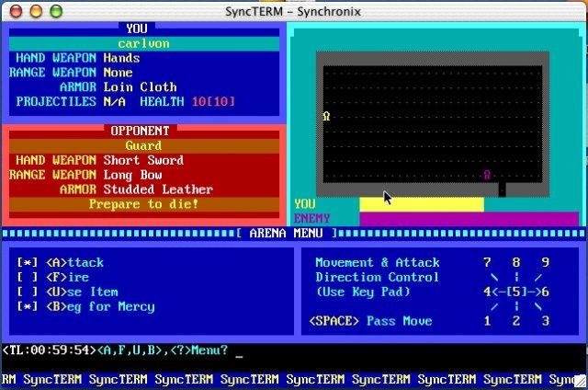
Task: Click the magenta enemy Guard in the arena
Action: 487,175
